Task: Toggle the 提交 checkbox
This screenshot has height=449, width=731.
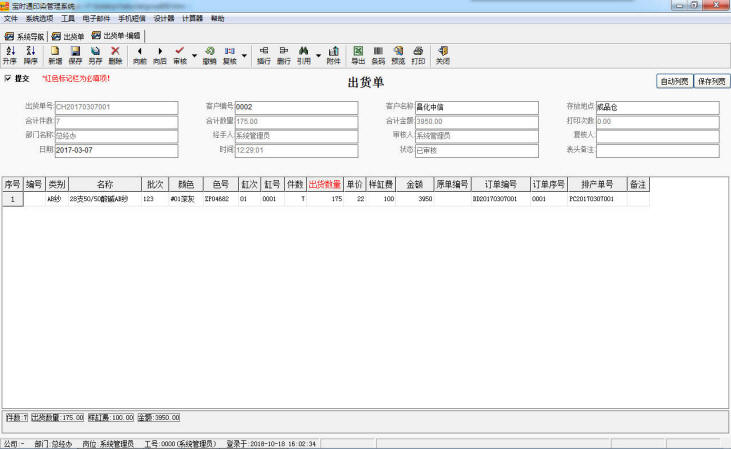Action: tap(7, 78)
